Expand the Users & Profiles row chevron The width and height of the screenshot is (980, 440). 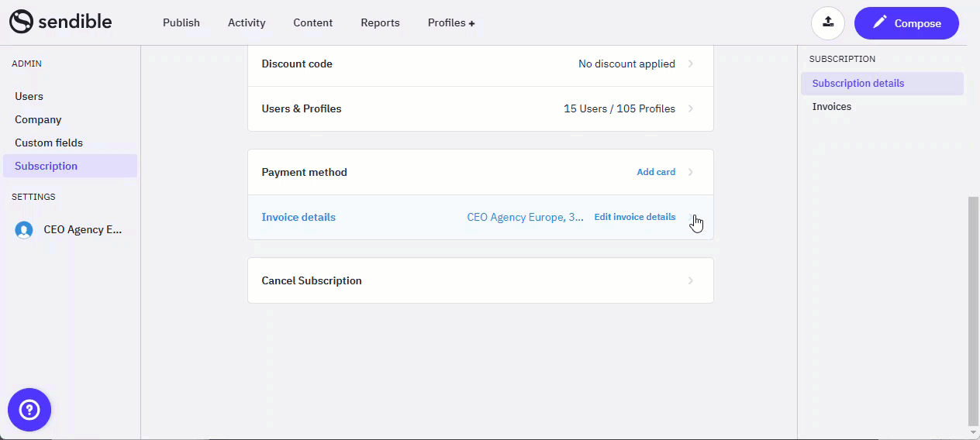691,108
